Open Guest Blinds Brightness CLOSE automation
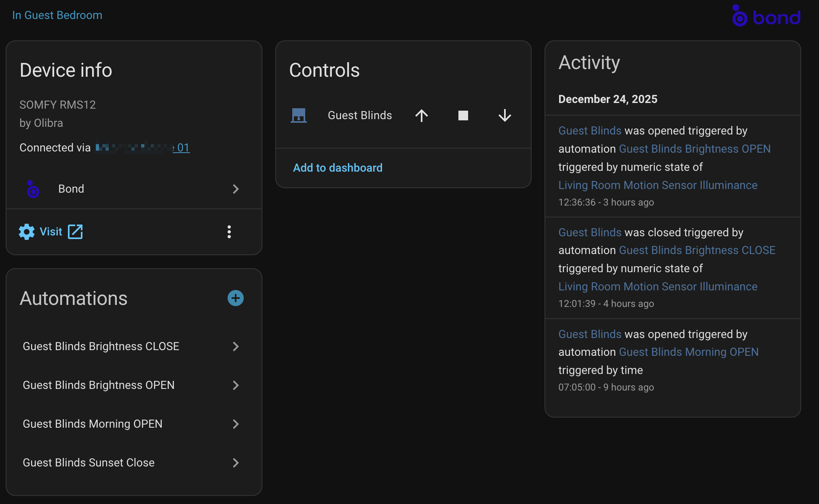 [101, 346]
